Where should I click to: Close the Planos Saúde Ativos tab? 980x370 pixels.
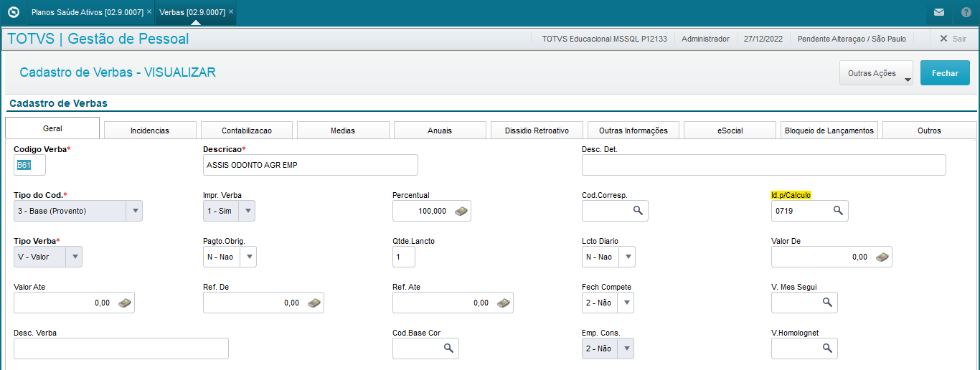(149, 12)
